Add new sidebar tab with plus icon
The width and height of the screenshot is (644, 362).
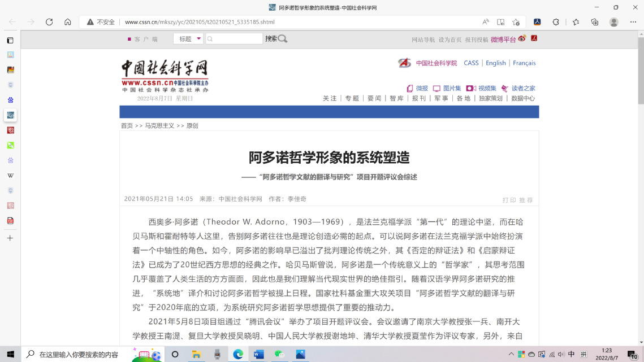tap(10, 238)
